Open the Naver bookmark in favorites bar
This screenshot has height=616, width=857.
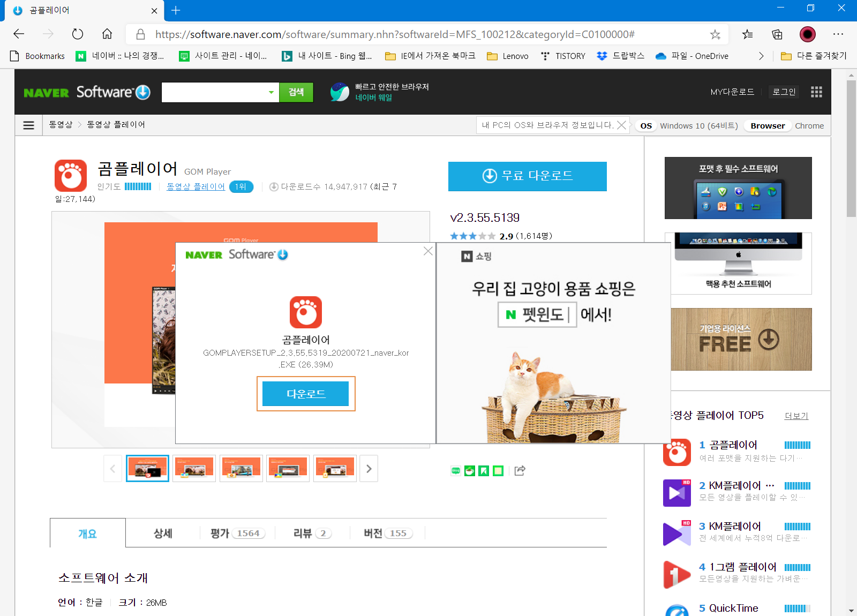[120, 56]
